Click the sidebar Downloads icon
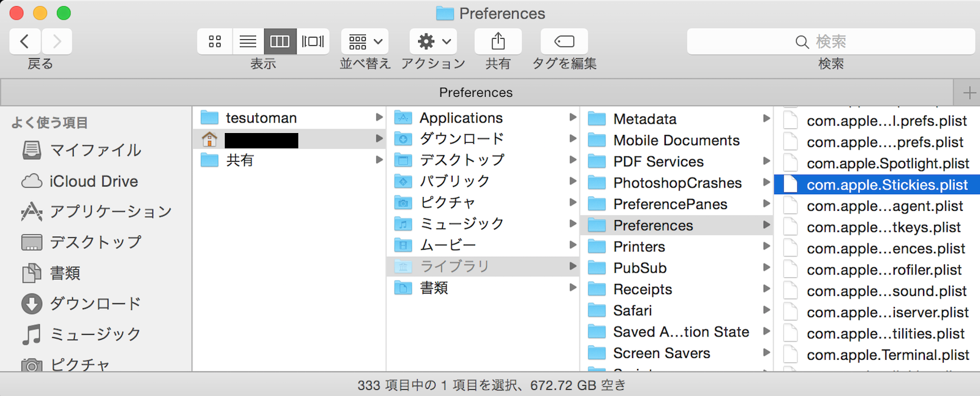This screenshot has height=396, width=980. point(32,303)
